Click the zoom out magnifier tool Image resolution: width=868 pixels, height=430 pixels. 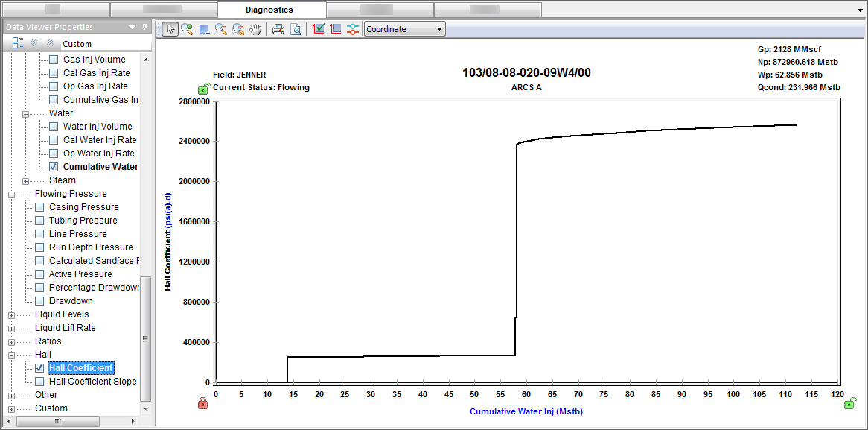(221, 29)
